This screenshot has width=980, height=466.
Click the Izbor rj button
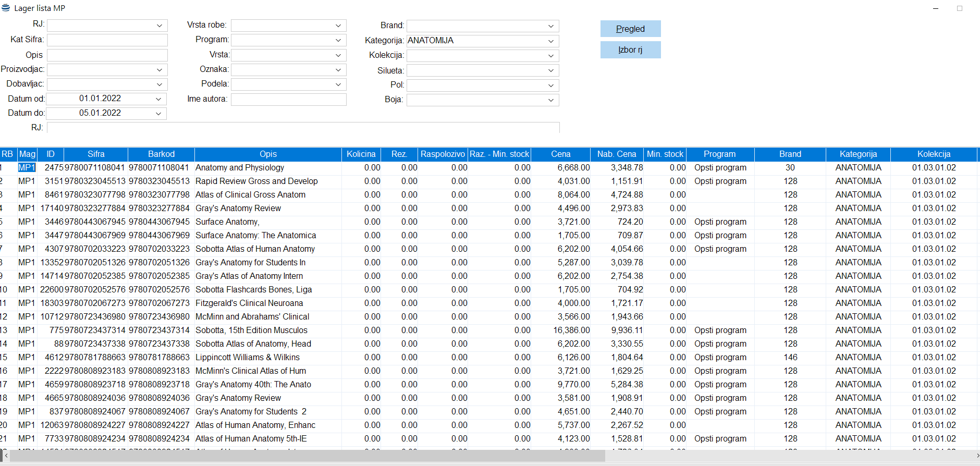630,50
